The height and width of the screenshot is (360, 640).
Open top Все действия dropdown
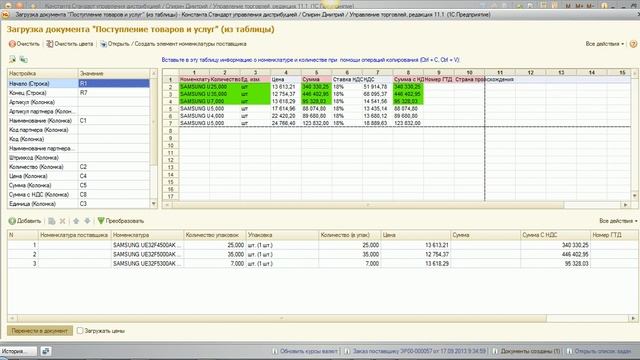pos(604,44)
